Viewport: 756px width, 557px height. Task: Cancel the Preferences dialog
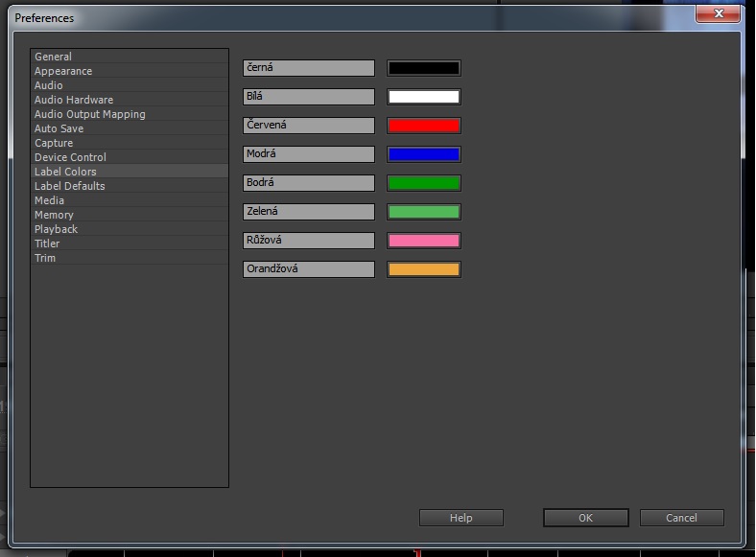(682, 518)
